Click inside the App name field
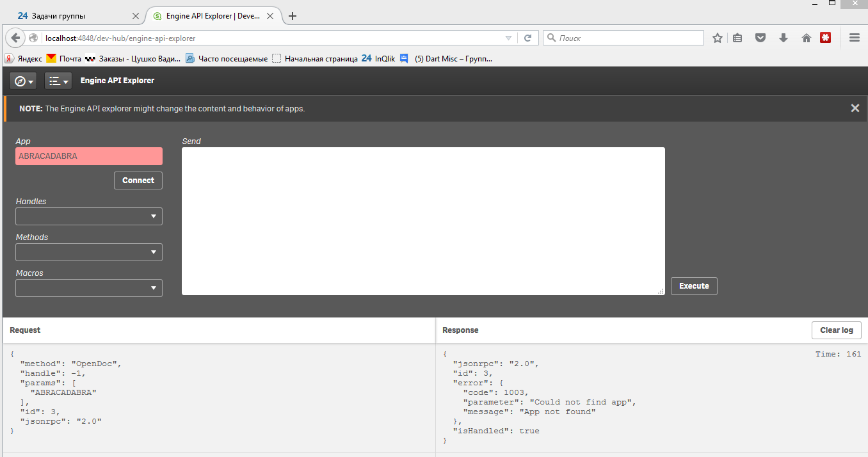The image size is (868, 457). coord(88,156)
